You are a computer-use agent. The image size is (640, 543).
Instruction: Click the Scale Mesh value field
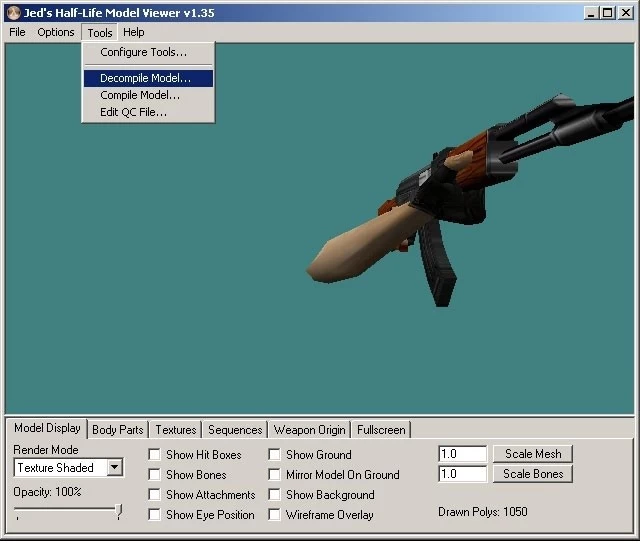coord(462,454)
